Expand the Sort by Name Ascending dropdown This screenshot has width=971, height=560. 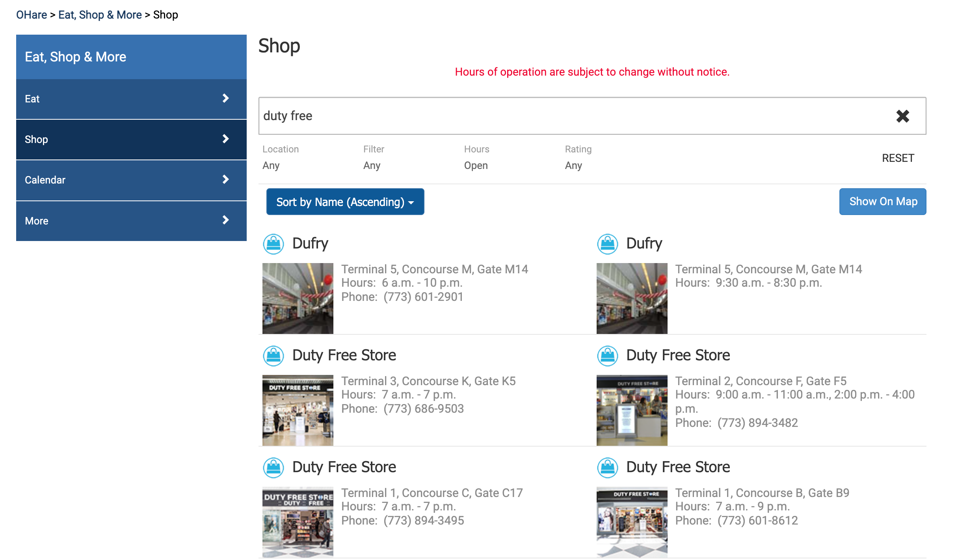[x=345, y=201]
